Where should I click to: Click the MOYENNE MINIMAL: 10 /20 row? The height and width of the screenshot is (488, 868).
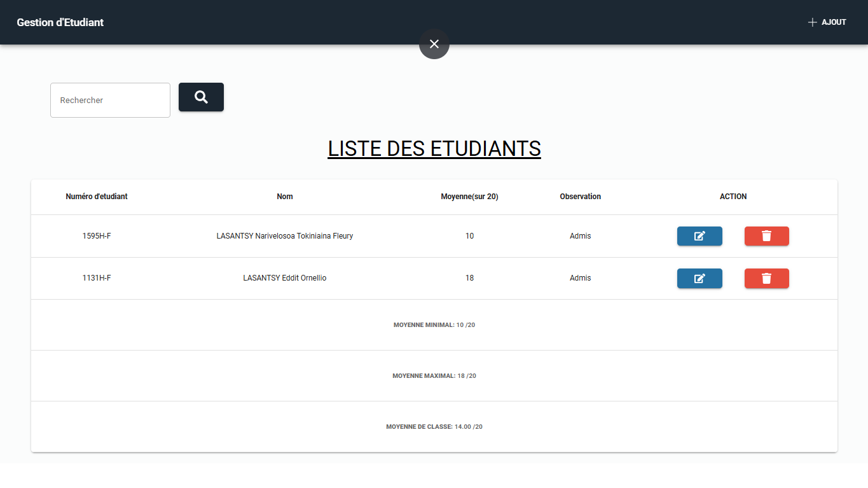point(434,325)
